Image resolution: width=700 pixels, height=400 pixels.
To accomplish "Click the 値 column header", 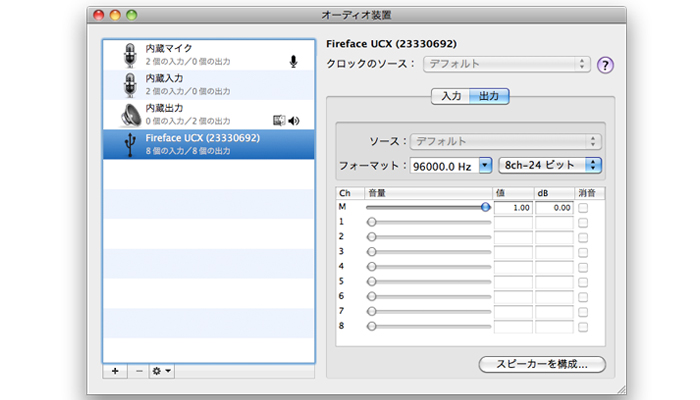I will [513, 193].
